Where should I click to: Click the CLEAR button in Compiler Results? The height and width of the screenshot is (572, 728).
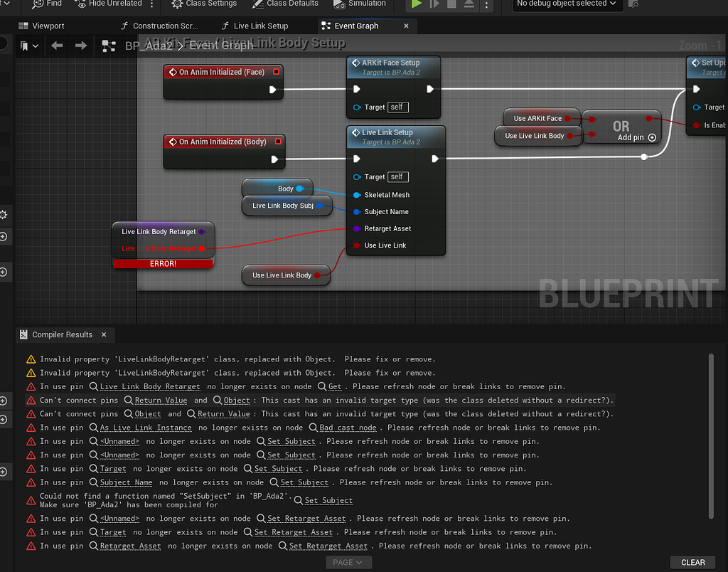(692, 561)
